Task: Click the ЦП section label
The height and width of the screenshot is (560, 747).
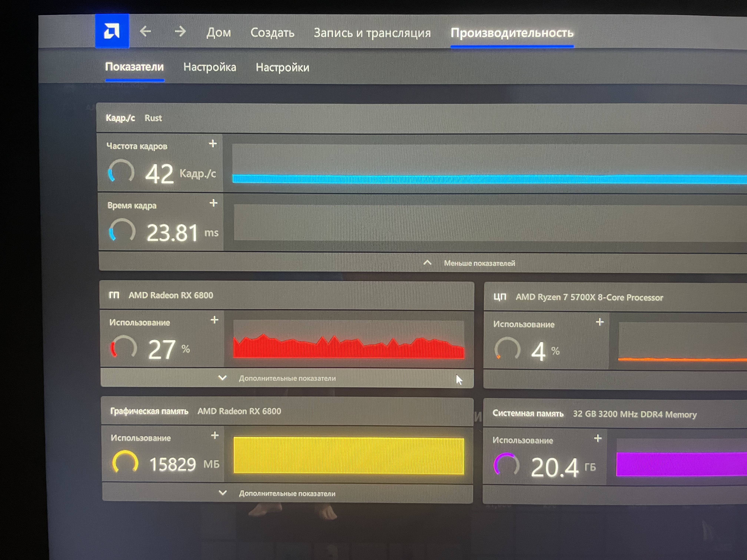Action: (x=500, y=297)
